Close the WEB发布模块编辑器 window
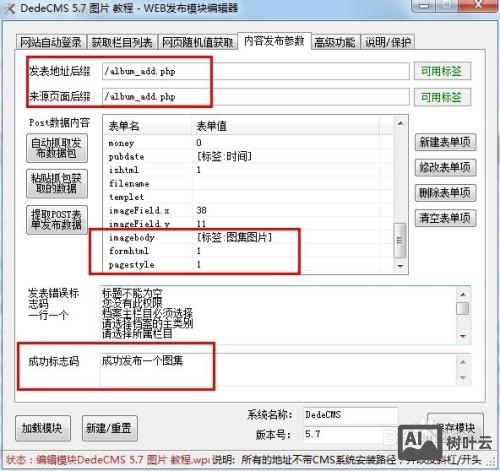This screenshot has height=471, width=500. [479, 5]
